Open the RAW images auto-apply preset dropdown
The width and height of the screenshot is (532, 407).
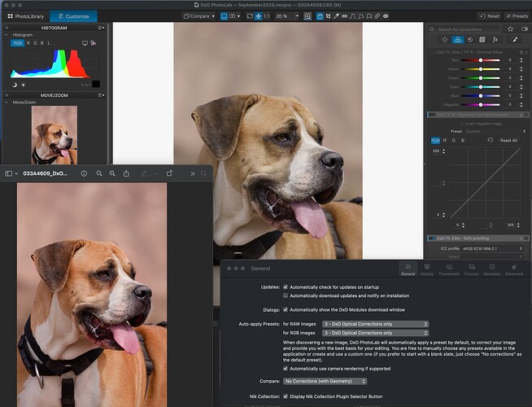[x=375, y=324]
